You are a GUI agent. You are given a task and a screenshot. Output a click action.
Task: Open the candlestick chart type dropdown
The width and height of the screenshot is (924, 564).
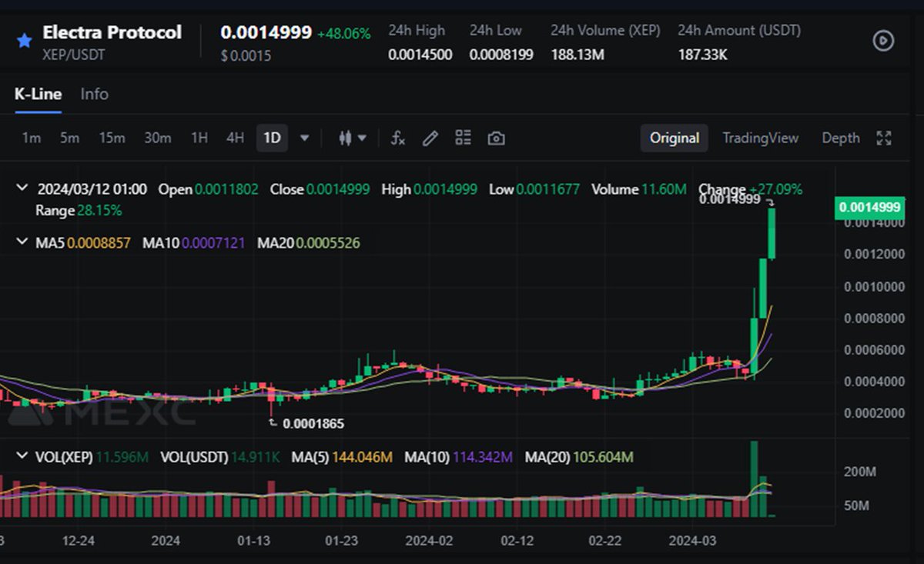[x=353, y=138]
